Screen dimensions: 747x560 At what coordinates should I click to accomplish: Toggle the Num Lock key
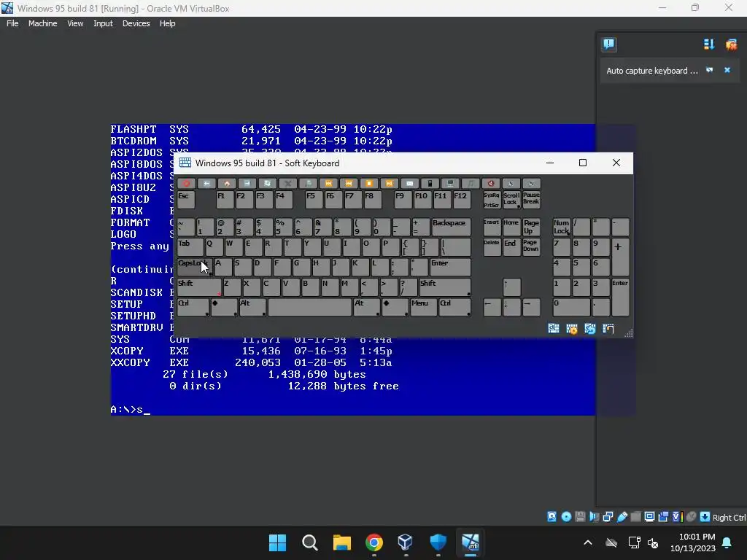pyautogui.click(x=561, y=227)
